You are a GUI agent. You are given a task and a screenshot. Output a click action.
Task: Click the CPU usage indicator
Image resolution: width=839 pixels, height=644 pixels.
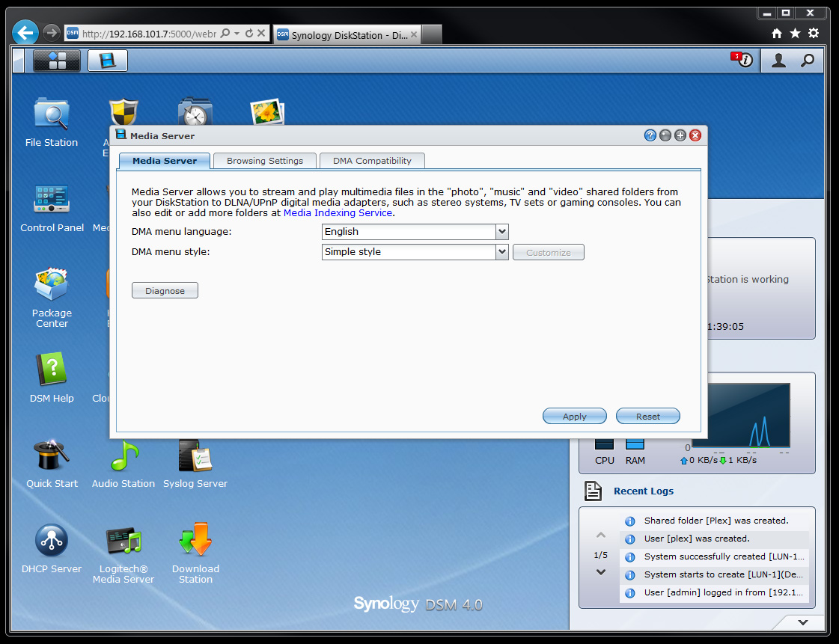point(605,452)
